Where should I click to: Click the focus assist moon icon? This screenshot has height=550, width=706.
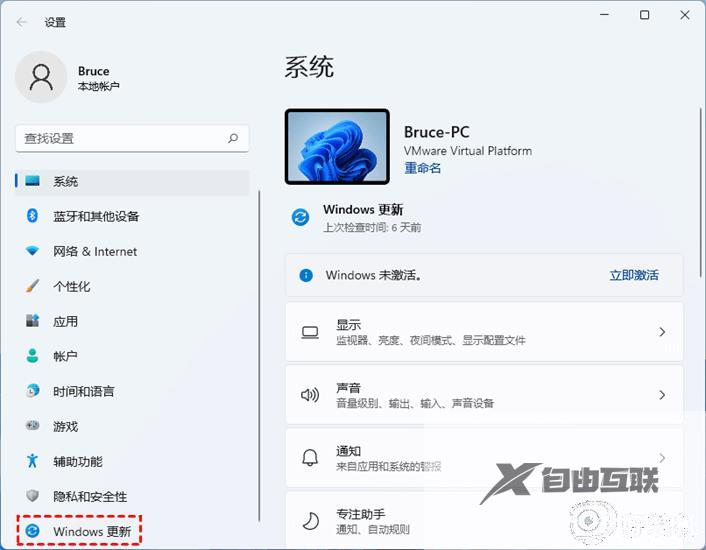tap(310, 521)
